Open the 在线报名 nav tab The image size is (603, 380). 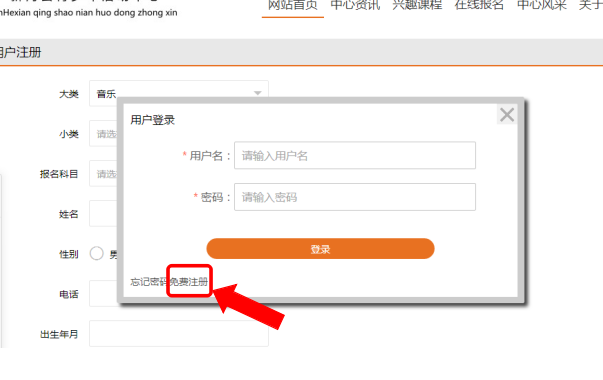[x=479, y=5]
